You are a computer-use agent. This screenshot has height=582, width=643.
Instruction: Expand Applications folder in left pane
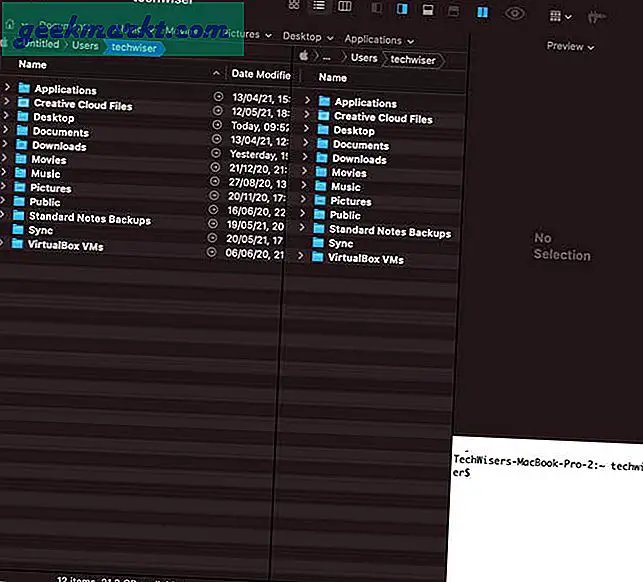(7, 87)
